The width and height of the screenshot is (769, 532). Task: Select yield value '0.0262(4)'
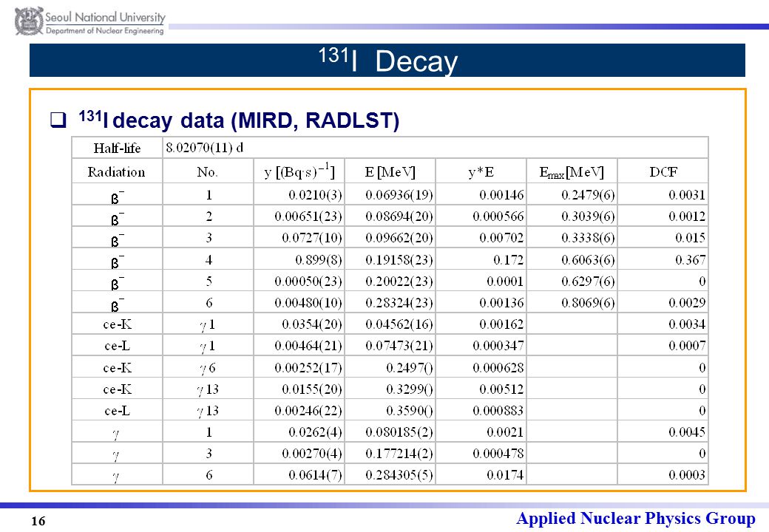click(x=315, y=432)
